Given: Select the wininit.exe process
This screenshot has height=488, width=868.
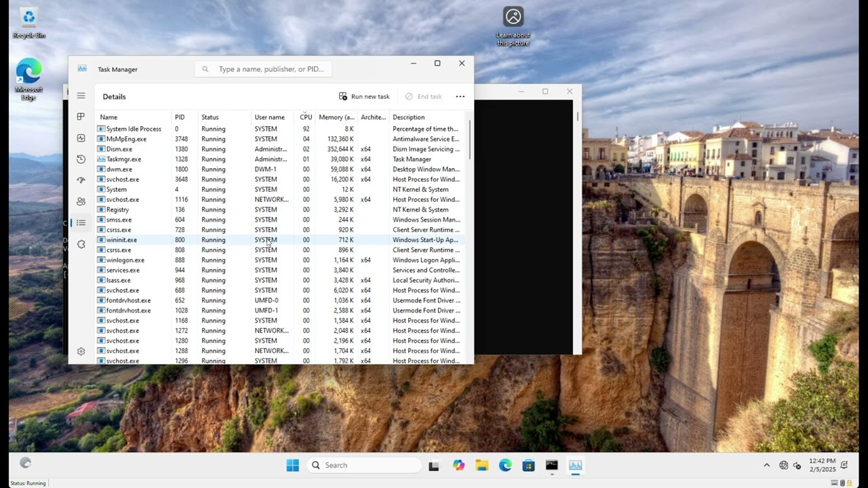Looking at the screenshot, I should [281, 240].
